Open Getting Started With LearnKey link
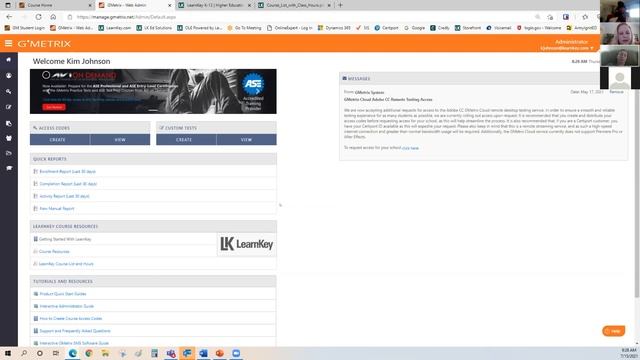The height and width of the screenshot is (360, 640). (65, 239)
